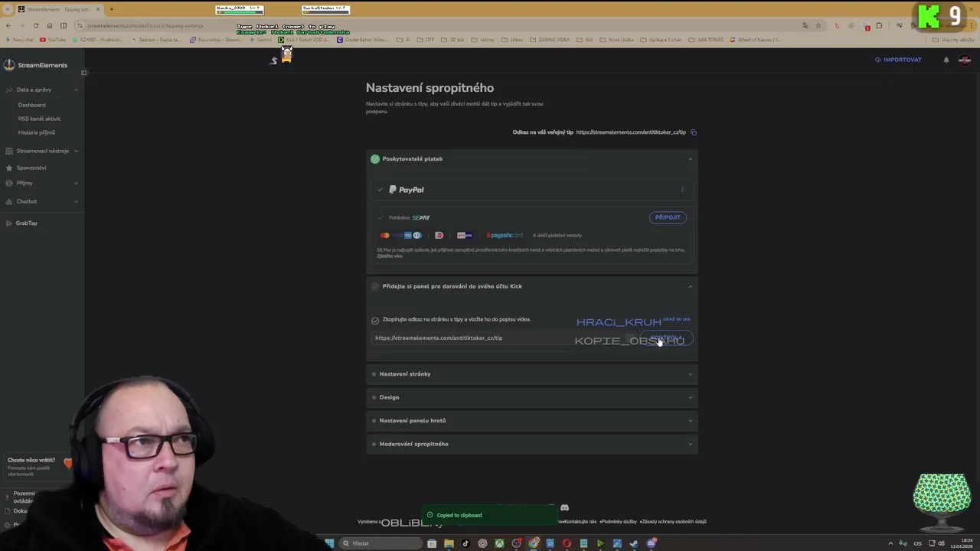Open File Explorer from the taskbar
Screen dimensions: 980x551
point(449,543)
